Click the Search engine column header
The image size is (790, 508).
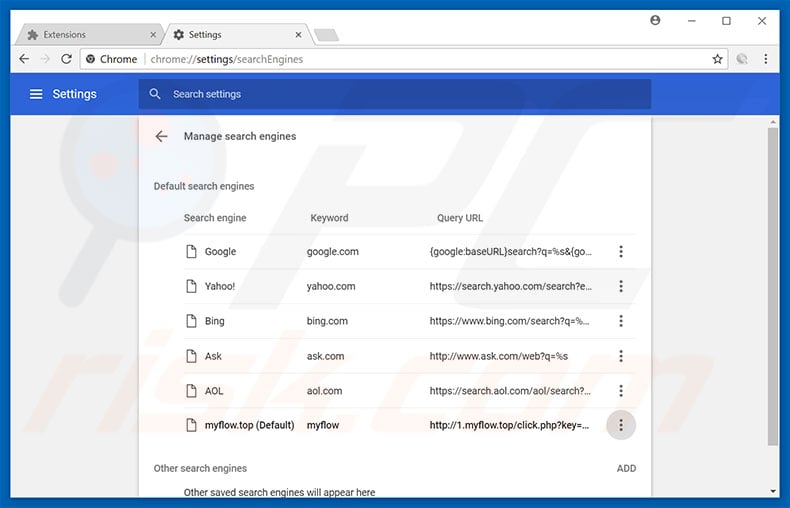(215, 218)
